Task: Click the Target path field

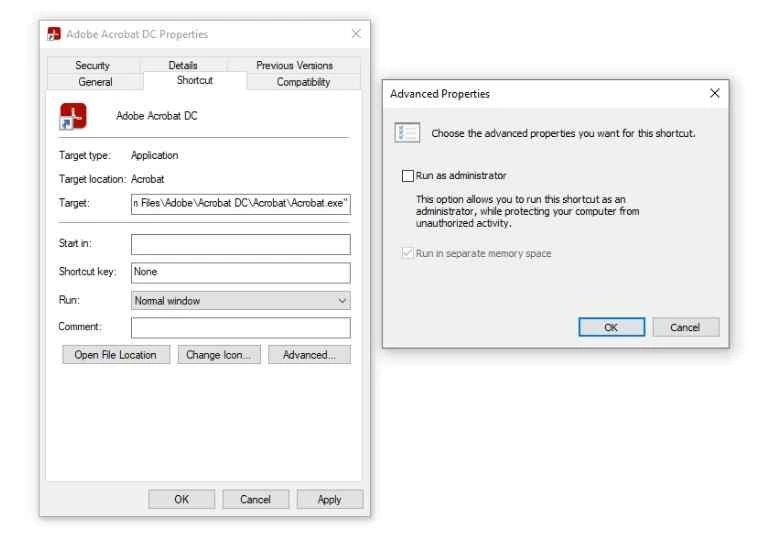Action: point(241,204)
